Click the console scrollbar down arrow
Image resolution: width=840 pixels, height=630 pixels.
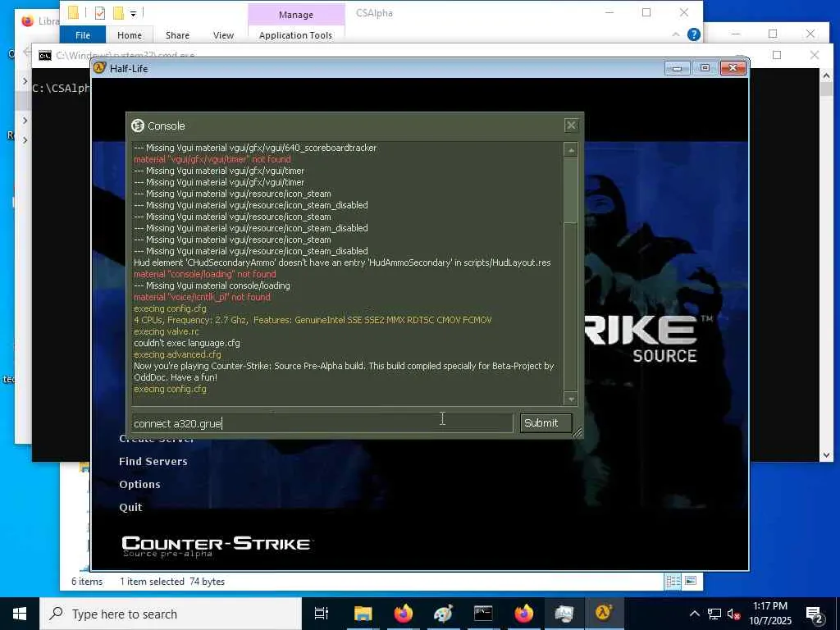pos(571,399)
